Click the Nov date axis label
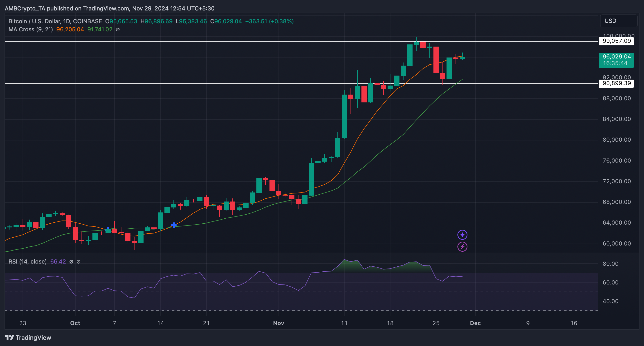This screenshot has height=346, width=644. [x=279, y=323]
